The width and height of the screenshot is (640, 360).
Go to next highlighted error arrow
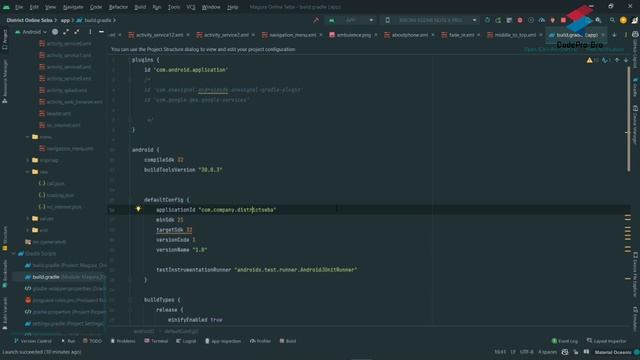pos(626,60)
